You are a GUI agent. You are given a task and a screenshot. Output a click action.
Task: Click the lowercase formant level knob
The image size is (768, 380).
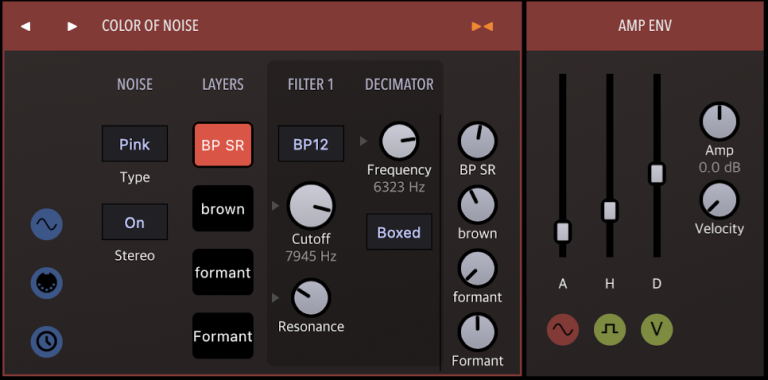[x=478, y=268]
